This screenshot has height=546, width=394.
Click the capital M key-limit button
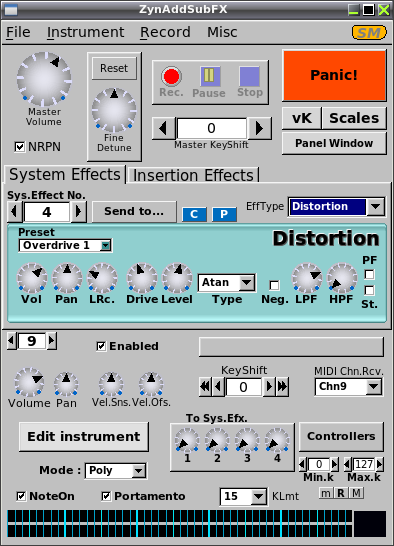coord(356,493)
